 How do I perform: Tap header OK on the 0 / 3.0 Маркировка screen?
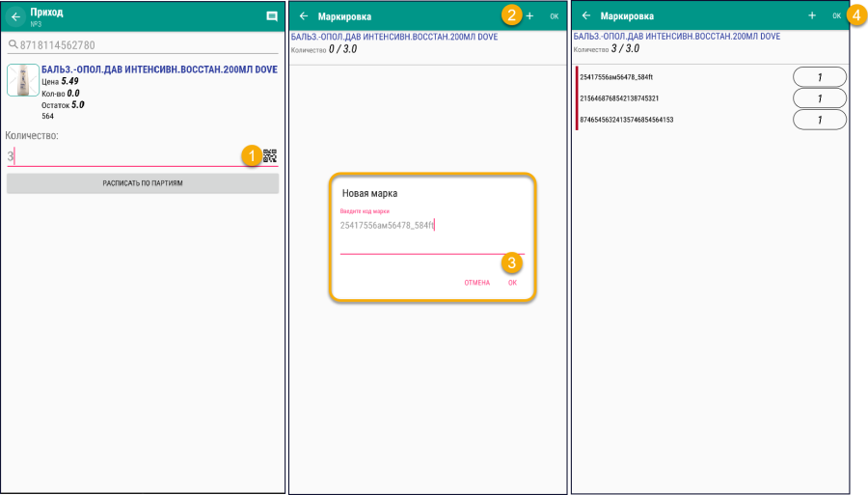point(554,16)
